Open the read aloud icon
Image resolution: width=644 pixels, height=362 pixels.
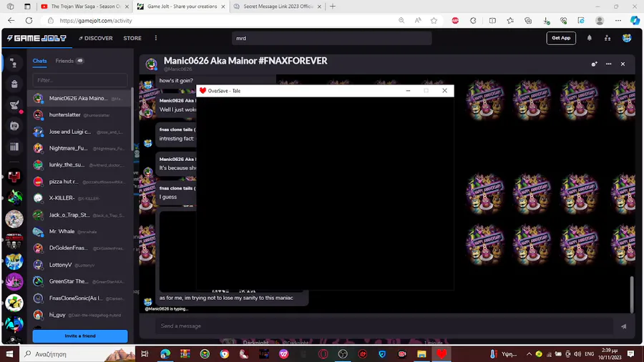click(418, 21)
